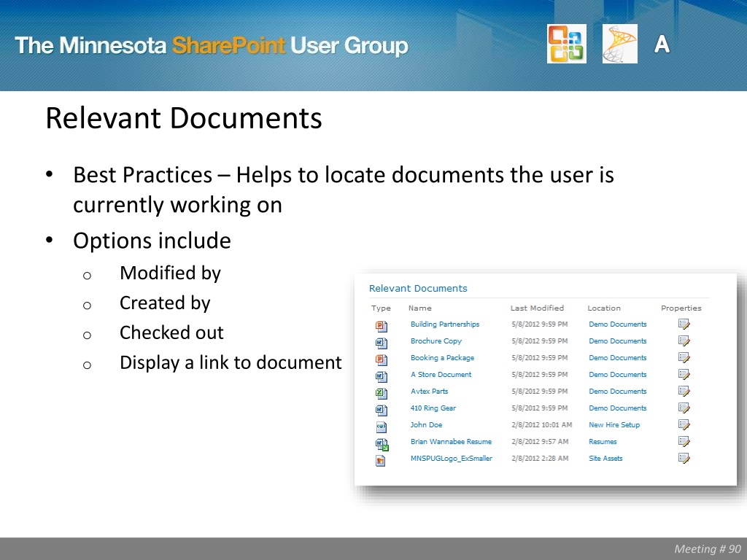Image resolution: width=747 pixels, height=560 pixels.
Task: Open the MNSPUGLogo_ExSmaller file link
Action: tap(451, 459)
